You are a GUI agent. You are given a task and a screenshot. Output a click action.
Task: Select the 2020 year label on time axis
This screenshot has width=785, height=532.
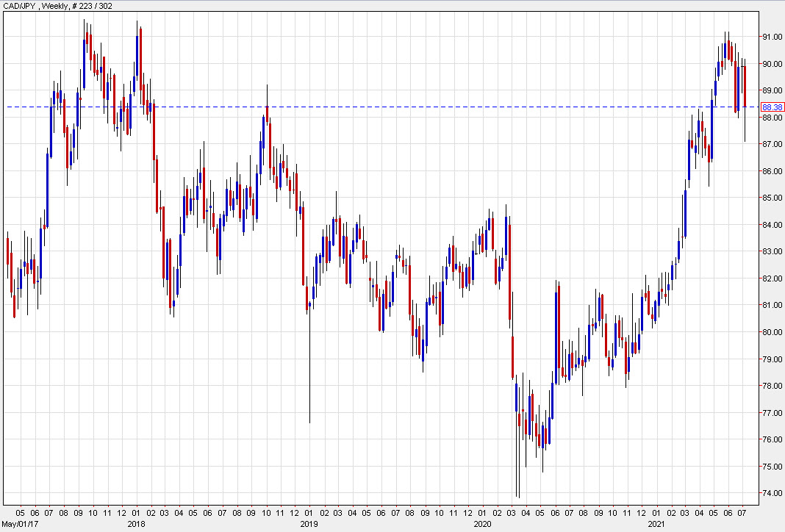pyautogui.click(x=482, y=524)
